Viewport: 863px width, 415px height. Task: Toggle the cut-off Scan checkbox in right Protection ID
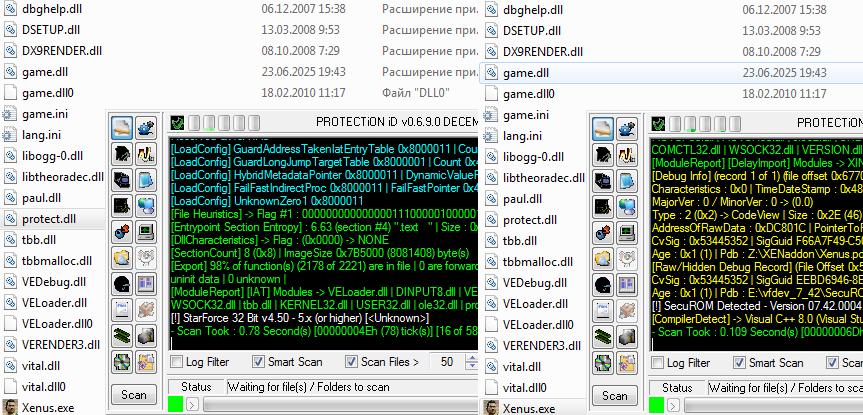[832, 363]
